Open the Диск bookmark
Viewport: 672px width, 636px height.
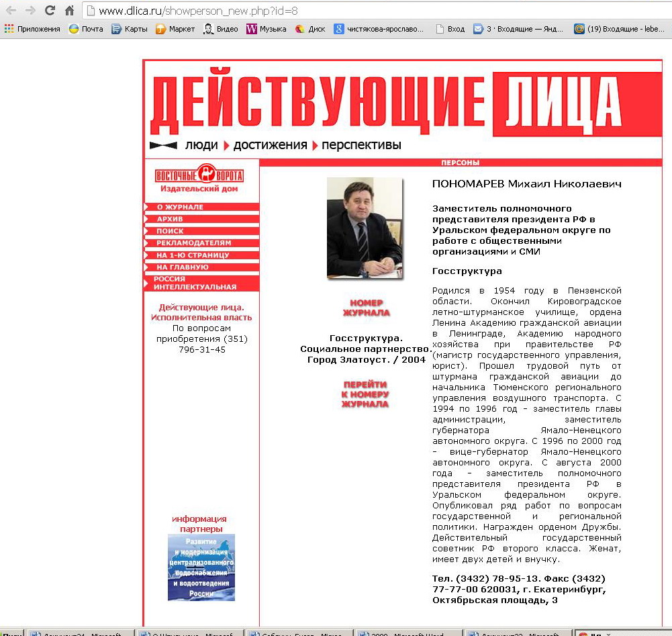(310, 29)
